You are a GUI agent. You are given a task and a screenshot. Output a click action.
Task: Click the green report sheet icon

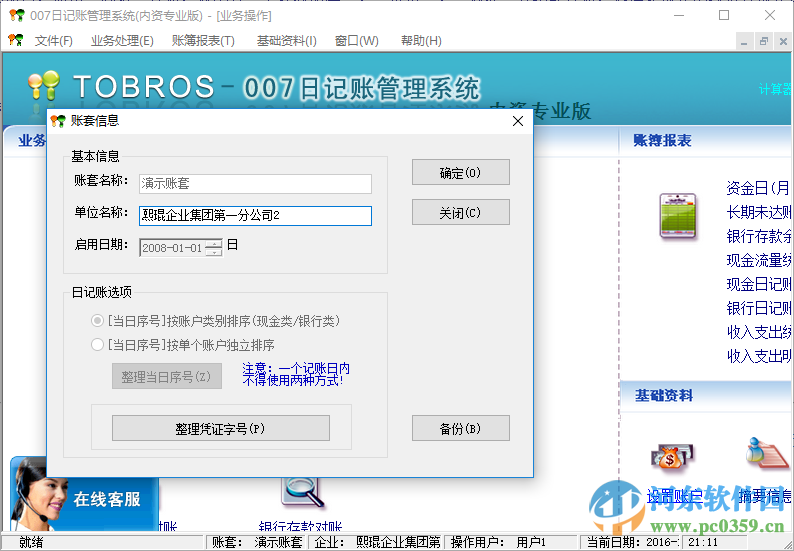click(678, 216)
